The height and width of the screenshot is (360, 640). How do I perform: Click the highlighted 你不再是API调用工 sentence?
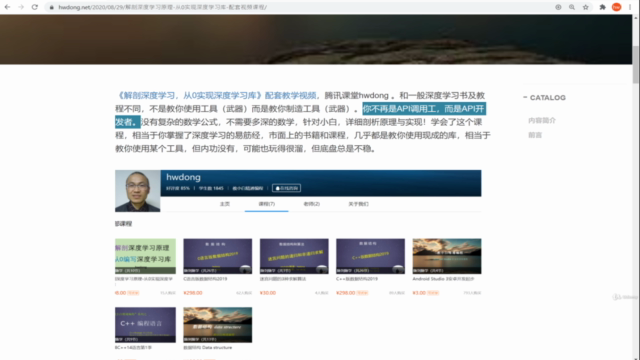point(423,109)
